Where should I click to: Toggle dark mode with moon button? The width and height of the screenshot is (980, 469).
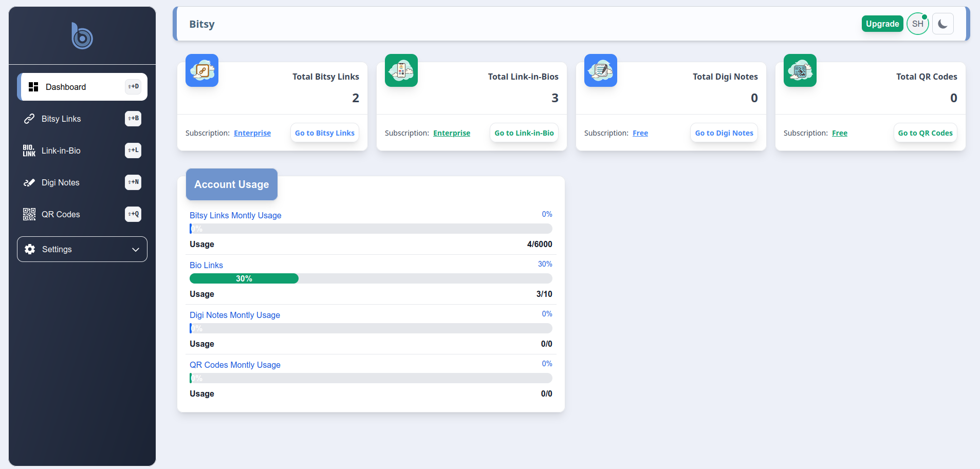pos(943,24)
